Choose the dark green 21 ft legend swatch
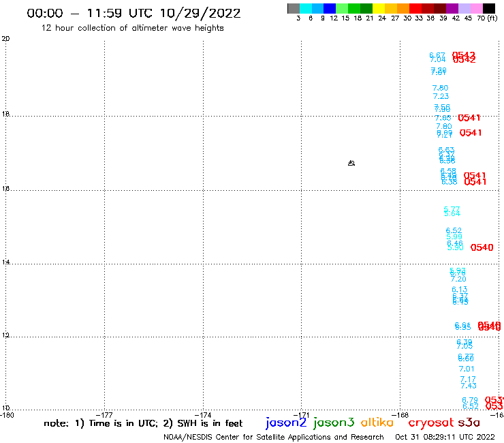 (366, 8)
